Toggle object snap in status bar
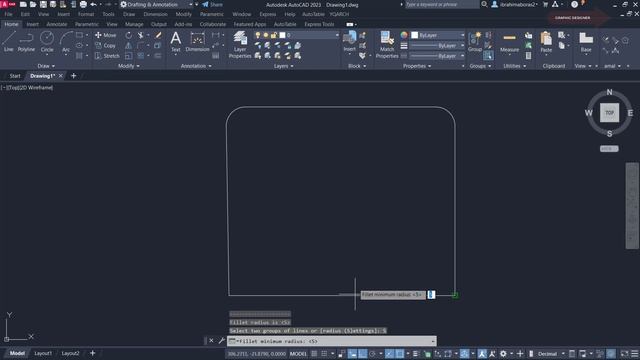640x360 pixels. pos(400,353)
